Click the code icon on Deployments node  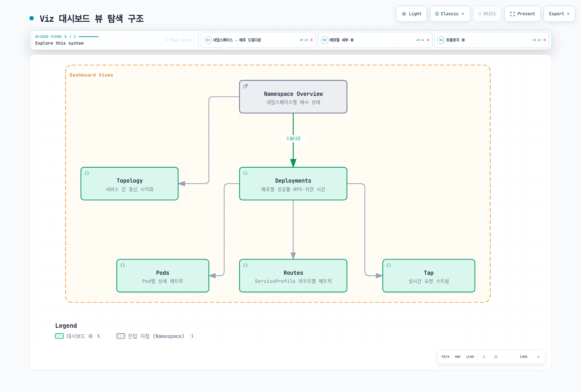245,173
